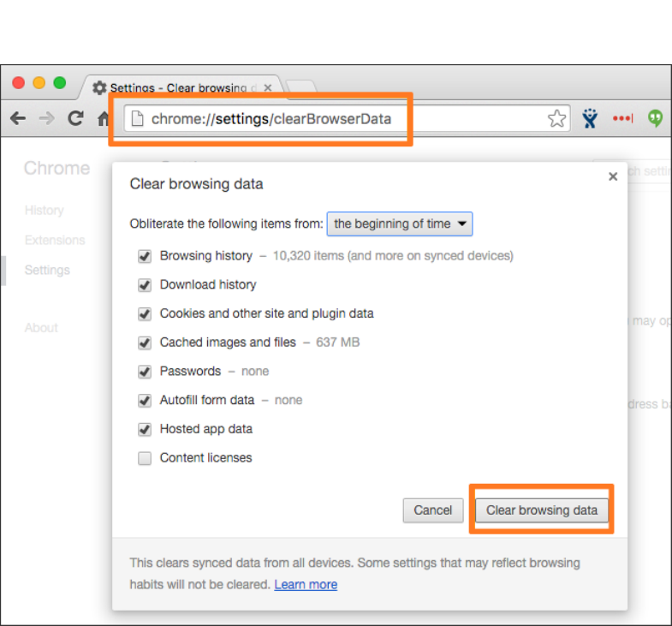672x626 pixels.
Task: Enable the Content licenses checkbox
Action: (145, 458)
